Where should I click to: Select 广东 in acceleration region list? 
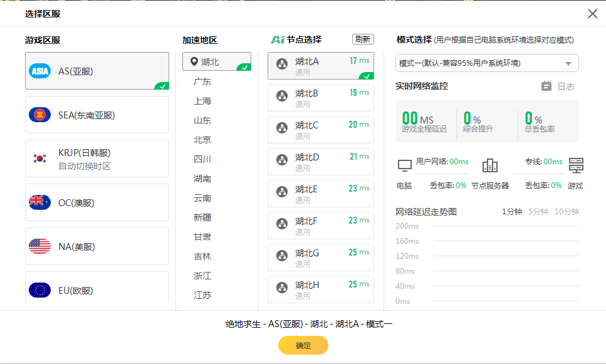pos(202,81)
